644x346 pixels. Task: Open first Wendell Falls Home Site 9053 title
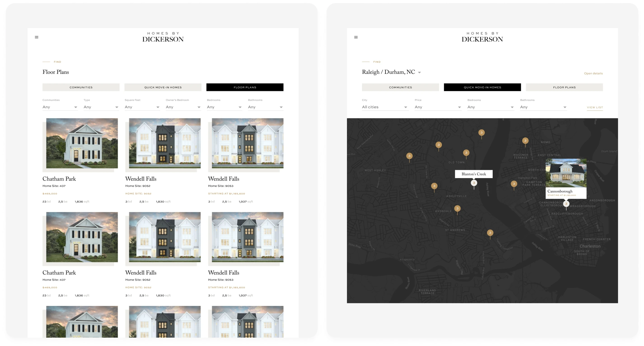(223, 179)
